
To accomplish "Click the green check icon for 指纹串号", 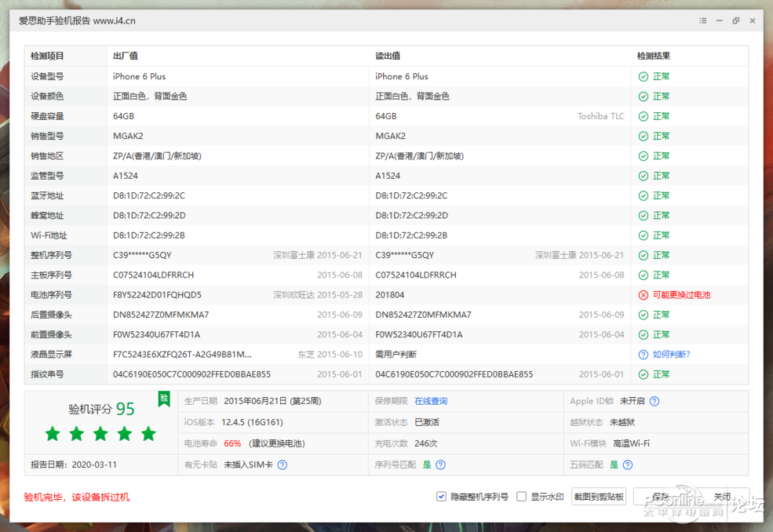I will click(x=644, y=375).
